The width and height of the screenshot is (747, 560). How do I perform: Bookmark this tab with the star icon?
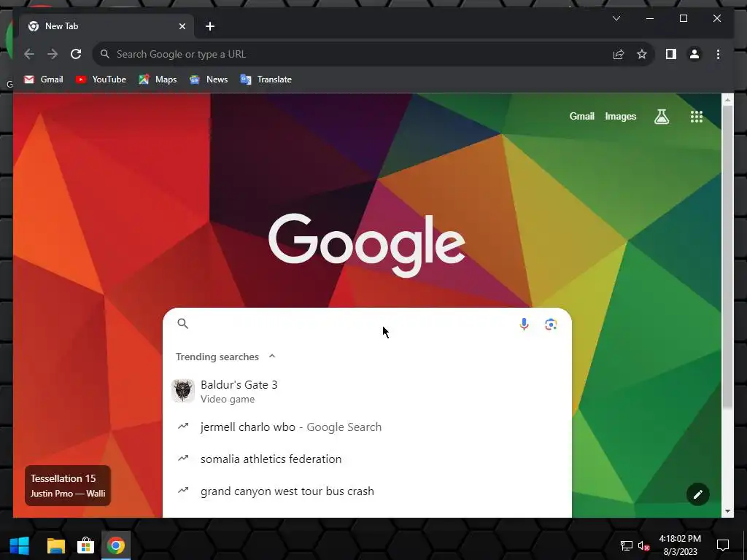pos(642,54)
